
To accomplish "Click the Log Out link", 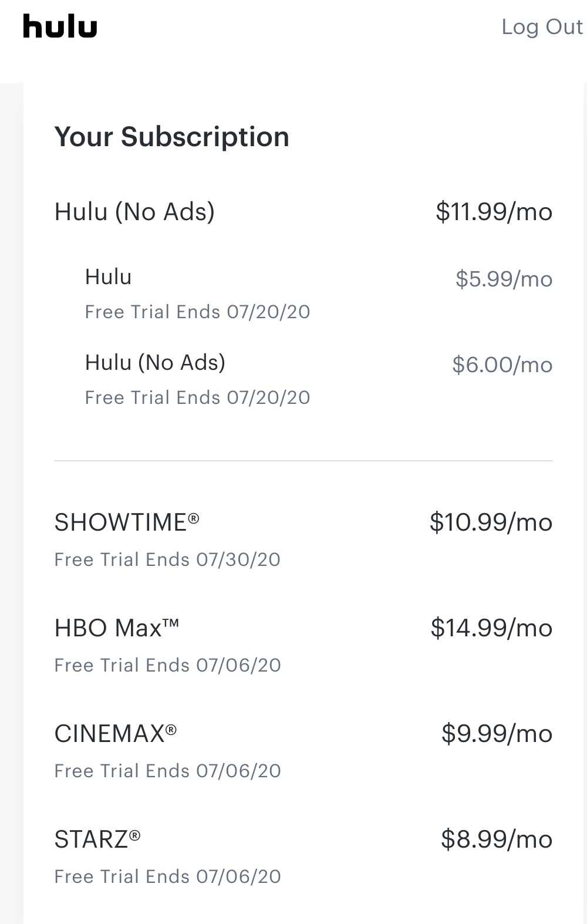I will point(542,27).
